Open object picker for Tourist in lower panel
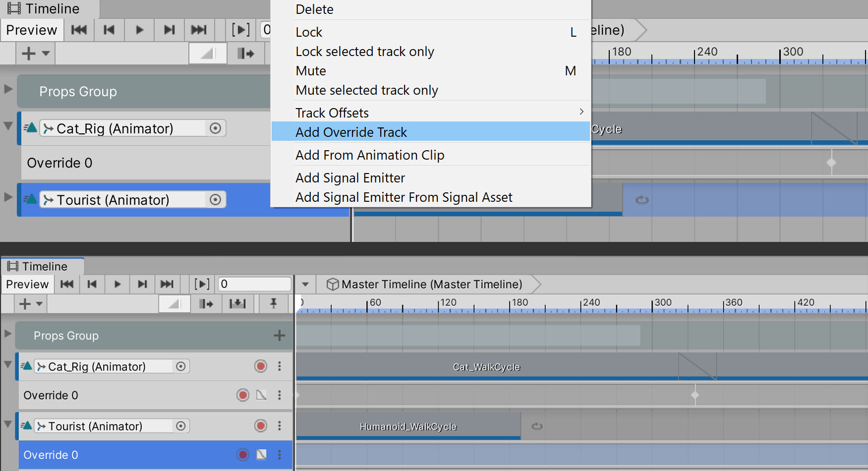 [181, 426]
